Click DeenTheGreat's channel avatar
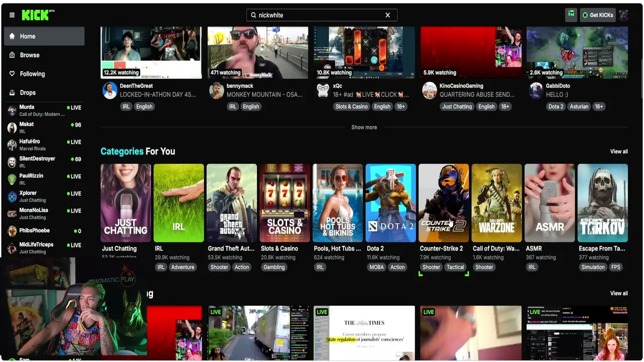Image resolution: width=644 pixels, height=362 pixels. [110, 90]
